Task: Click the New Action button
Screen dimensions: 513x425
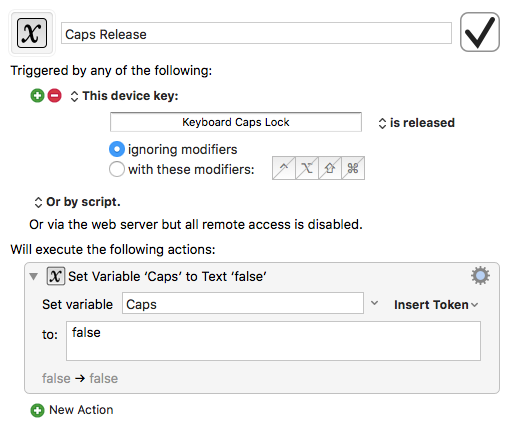Action: pyautogui.click(x=72, y=410)
